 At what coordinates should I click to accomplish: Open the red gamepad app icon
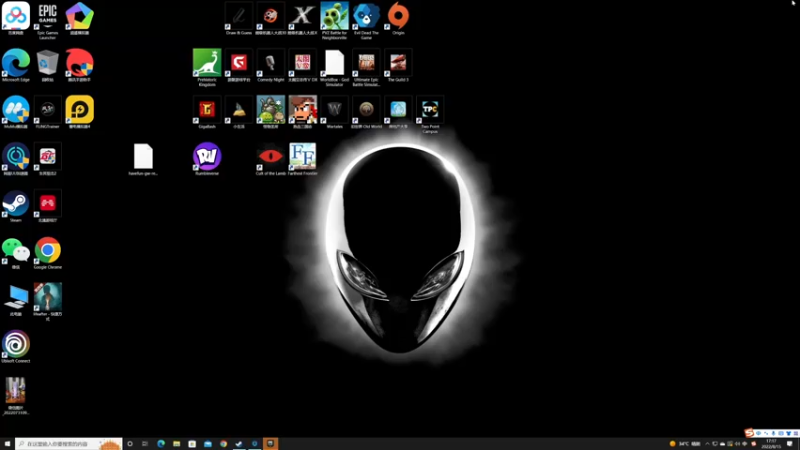47,206
